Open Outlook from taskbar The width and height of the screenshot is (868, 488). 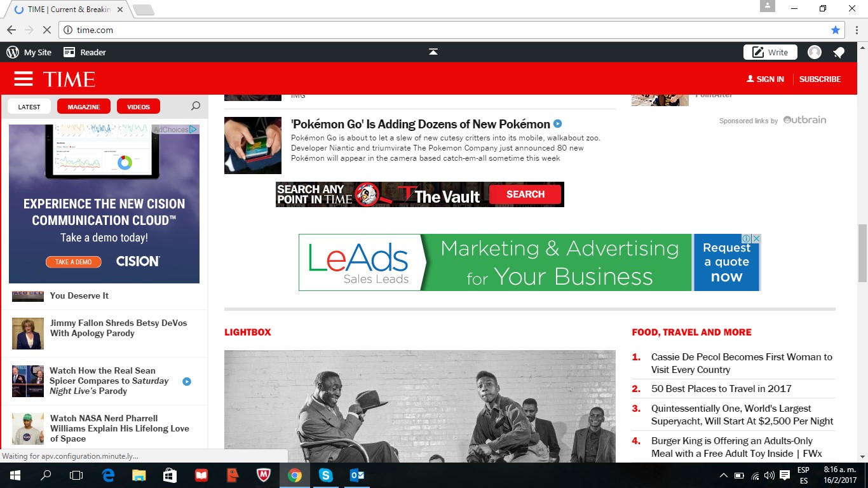(x=356, y=475)
